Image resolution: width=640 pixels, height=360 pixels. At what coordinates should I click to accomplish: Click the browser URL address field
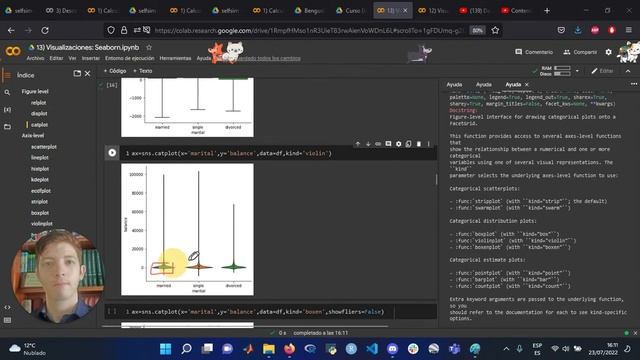click(x=309, y=30)
